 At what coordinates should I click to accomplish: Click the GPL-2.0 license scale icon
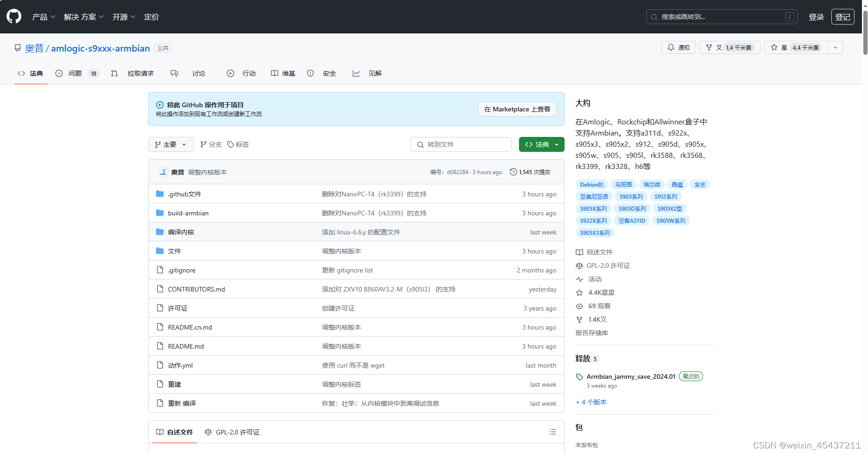579,266
